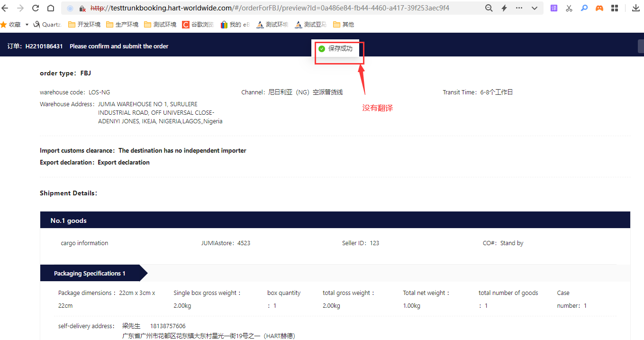Click the insecure site lock icon
The width and height of the screenshot is (644, 340).
(82, 9)
